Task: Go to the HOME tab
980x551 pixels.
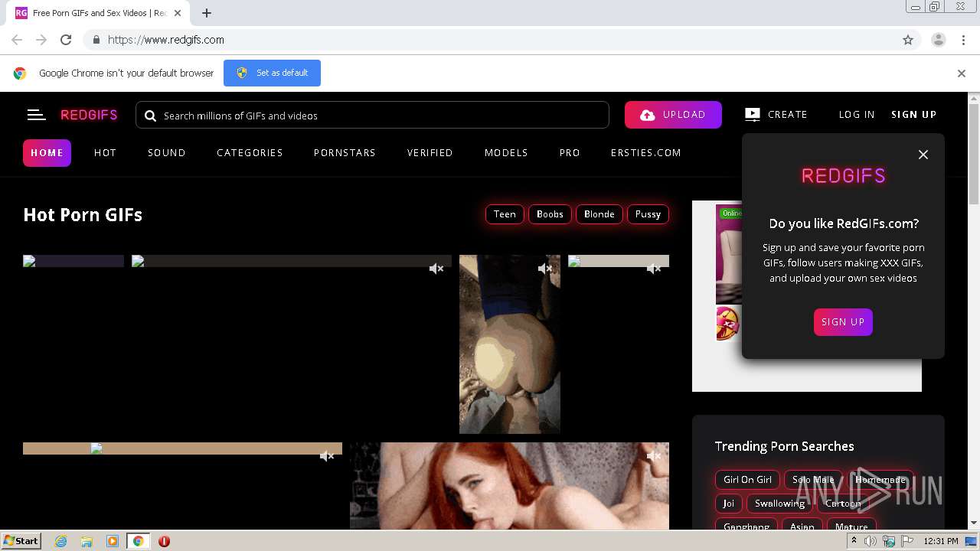Action: pyautogui.click(x=47, y=153)
